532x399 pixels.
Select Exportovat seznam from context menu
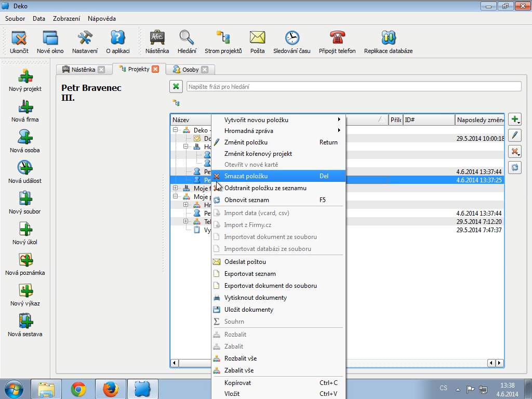click(250, 274)
